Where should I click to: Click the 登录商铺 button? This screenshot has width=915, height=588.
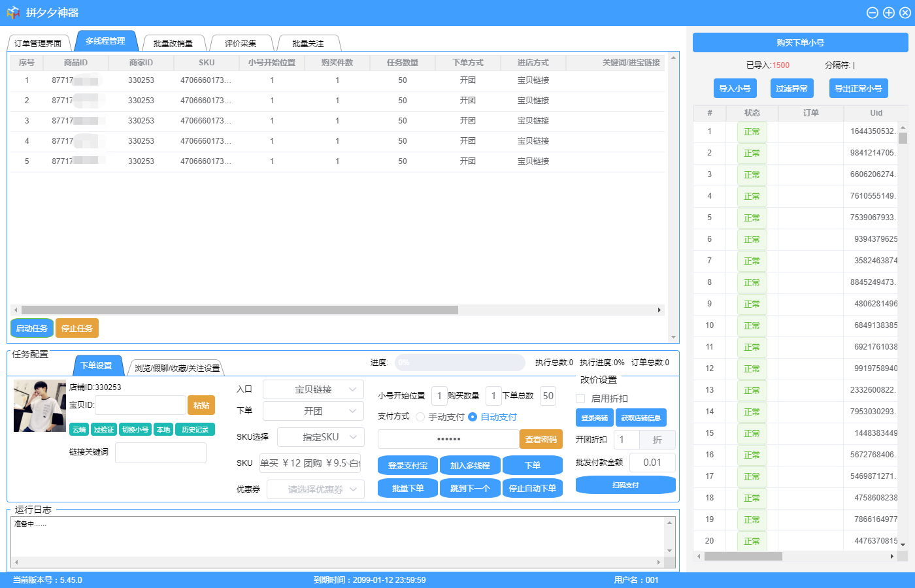[595, 417]
